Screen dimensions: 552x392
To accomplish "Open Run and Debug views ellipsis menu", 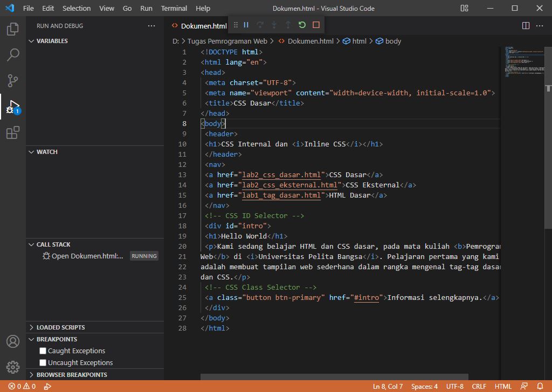I will click(151, 26).
